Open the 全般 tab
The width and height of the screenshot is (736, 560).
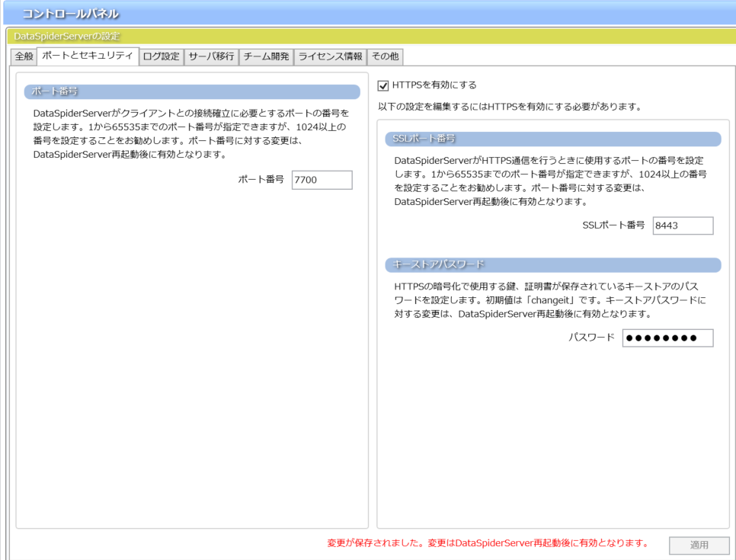tap(24, 57)
